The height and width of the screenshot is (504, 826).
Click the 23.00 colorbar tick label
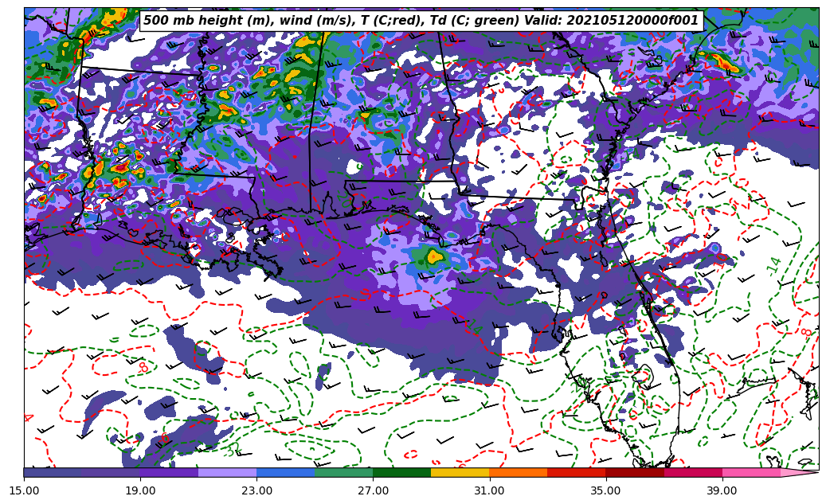[256, 490]
